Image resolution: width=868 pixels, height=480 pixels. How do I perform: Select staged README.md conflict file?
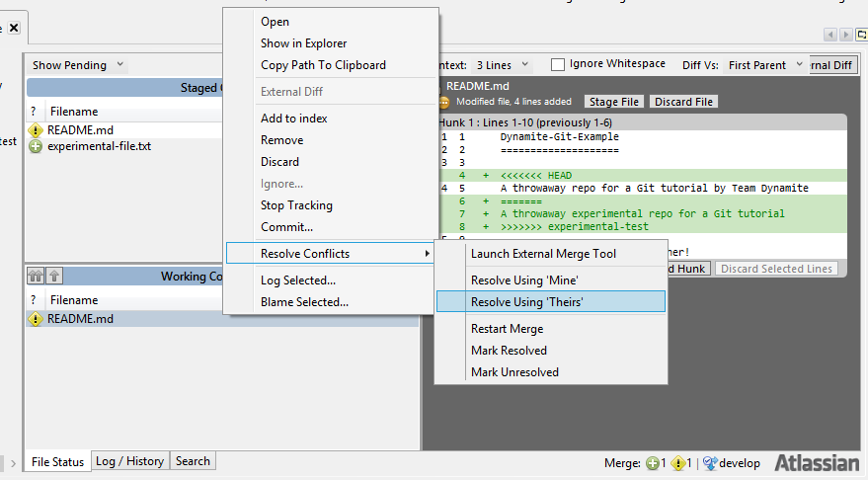point(80,130)
